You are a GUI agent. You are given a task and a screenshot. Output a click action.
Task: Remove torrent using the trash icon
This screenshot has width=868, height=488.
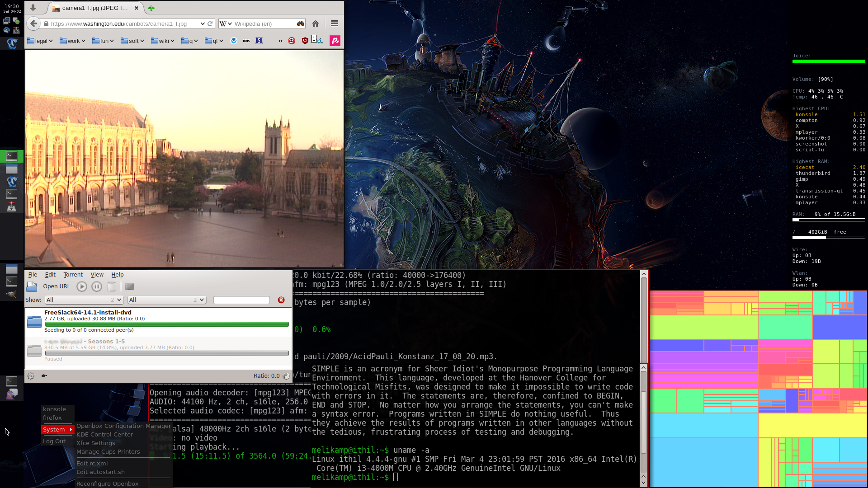coord(112,286)
